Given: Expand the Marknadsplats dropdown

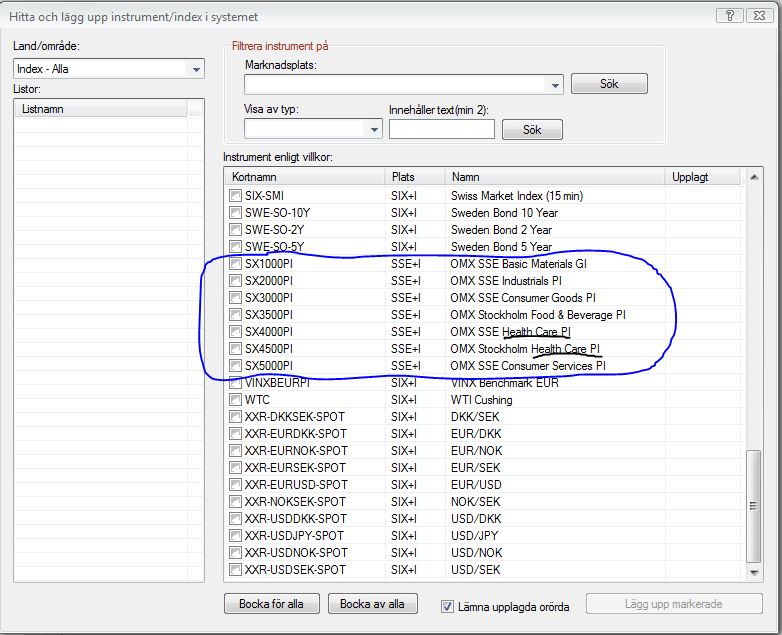Looking at the screenshot, I should coord(554,85).
